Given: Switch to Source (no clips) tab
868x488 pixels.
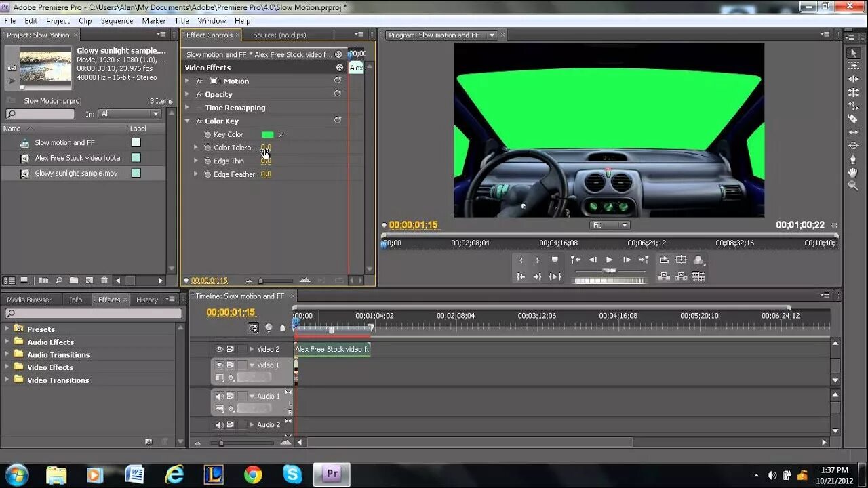Looking at the screenshot, I should pos(279,35).
